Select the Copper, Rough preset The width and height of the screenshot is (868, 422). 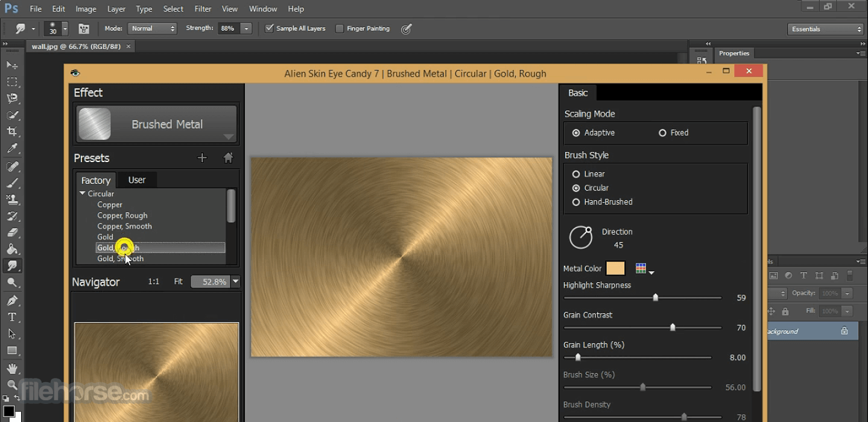[122, 215]
